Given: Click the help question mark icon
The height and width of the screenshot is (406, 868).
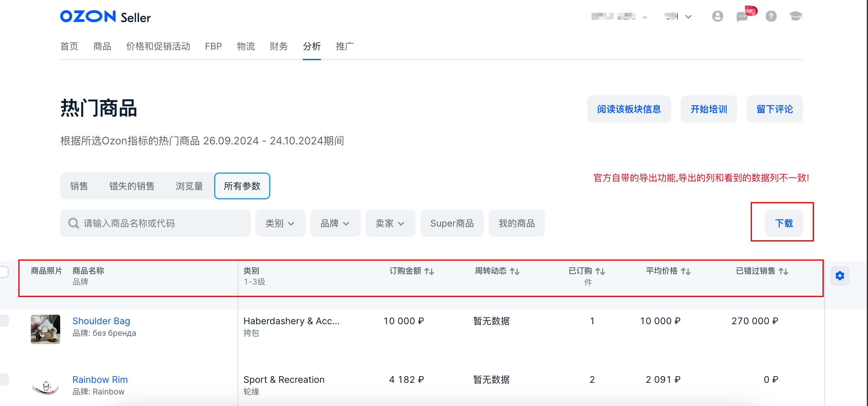Looking at the screenshot, I should pyautogui.click(x=771, y=16).
